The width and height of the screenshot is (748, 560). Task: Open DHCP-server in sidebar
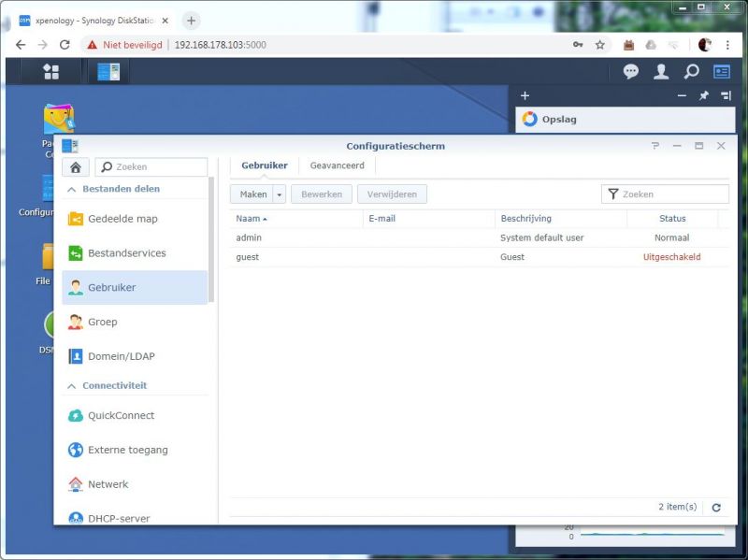pyautogui.click(x=135, y=518)
